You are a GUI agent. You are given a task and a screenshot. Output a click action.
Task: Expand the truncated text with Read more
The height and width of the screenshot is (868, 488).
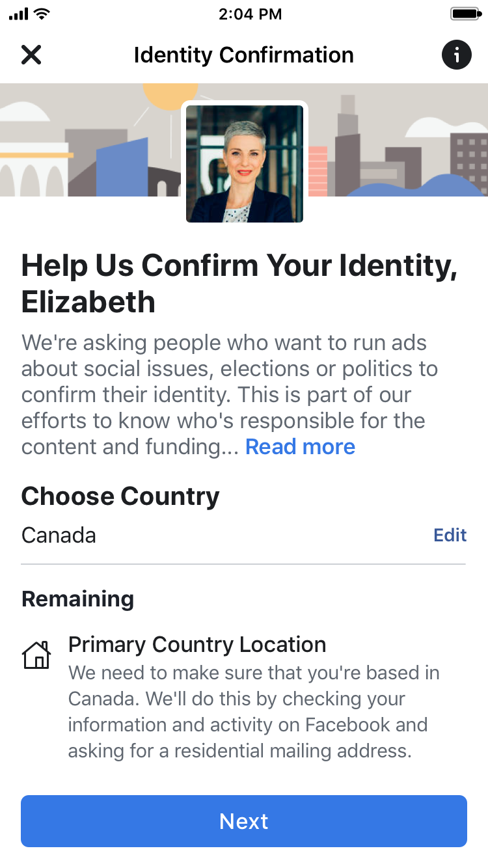300,446
